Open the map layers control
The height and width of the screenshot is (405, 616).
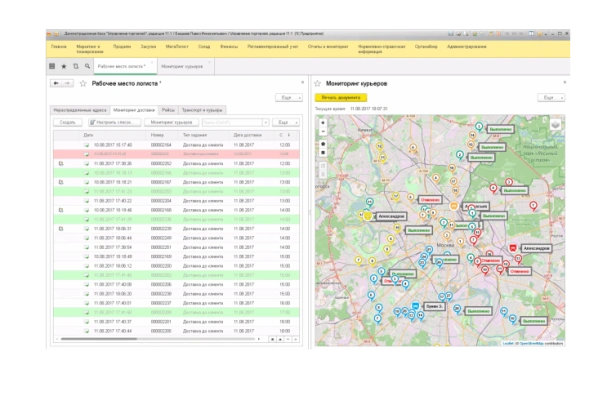coord(557,124)
